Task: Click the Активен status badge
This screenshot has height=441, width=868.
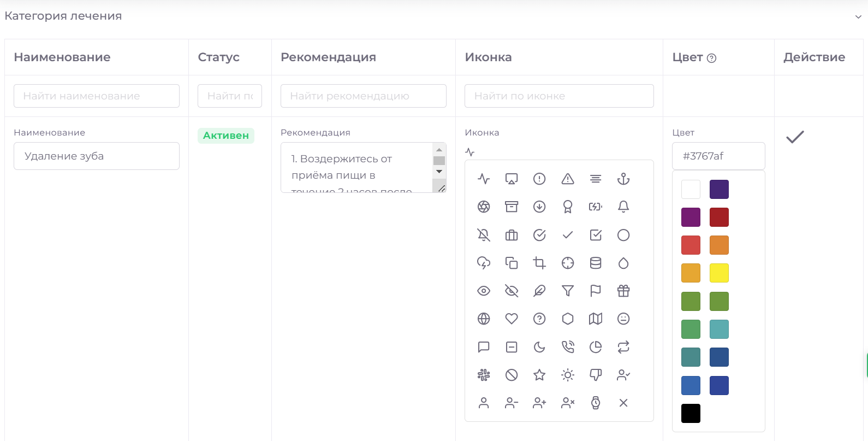Action: 226,136
